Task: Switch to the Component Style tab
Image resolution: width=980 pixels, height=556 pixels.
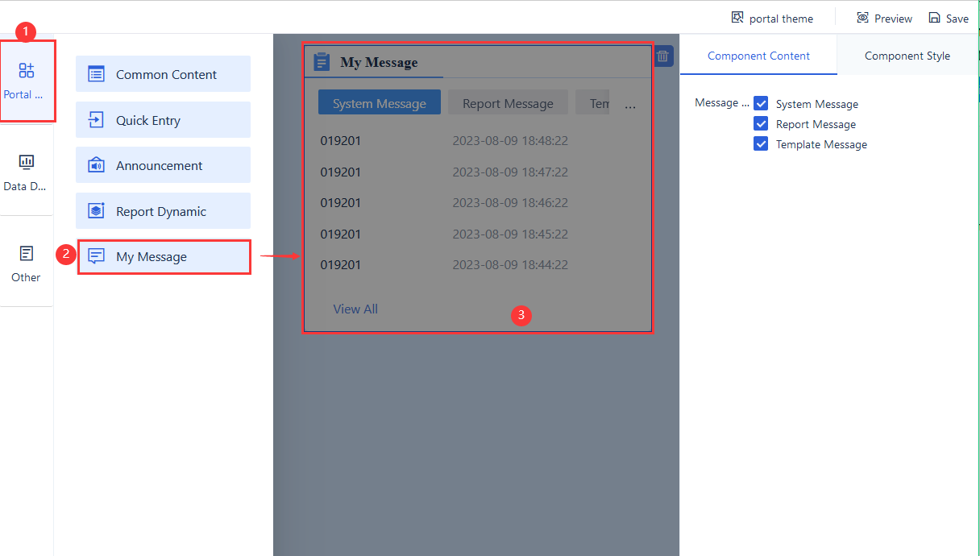Action: pyautogui.click(x=907, y=56)
